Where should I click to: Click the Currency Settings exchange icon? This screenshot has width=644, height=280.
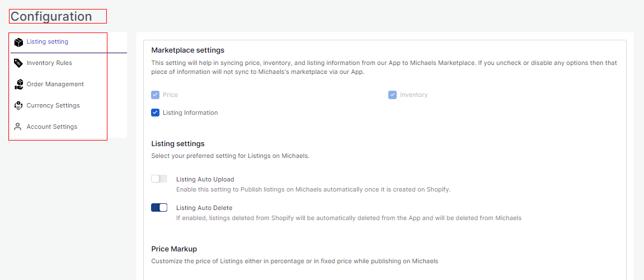18,106
